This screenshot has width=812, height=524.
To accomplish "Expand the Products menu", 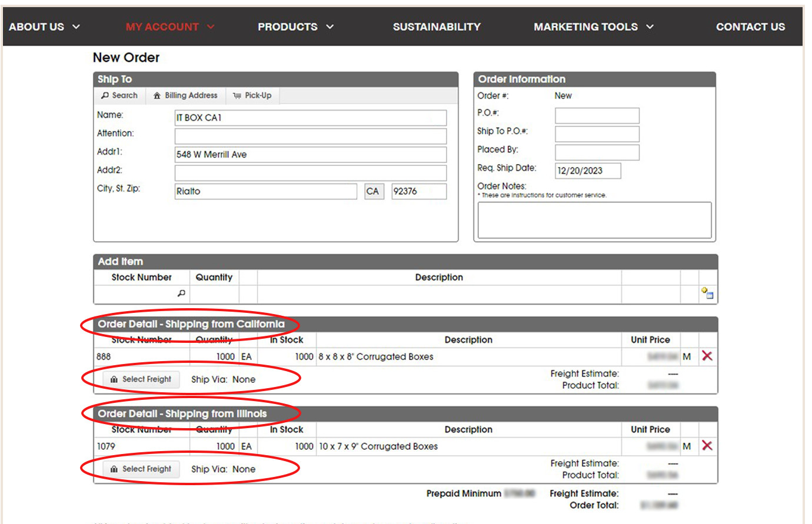I will (296, 26).
